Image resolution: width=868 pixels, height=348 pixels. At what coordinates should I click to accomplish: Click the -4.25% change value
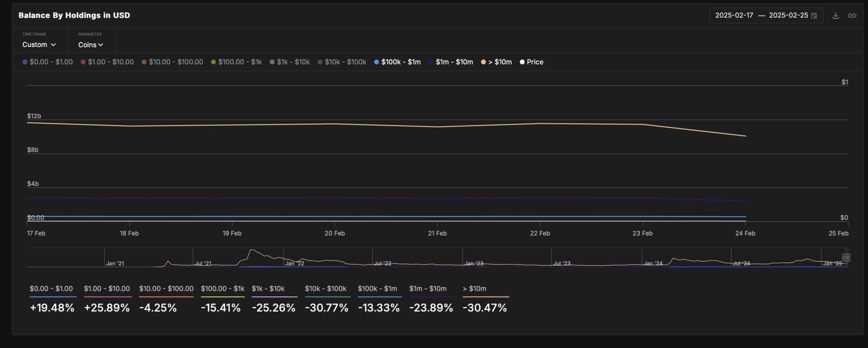coord(158,308)
